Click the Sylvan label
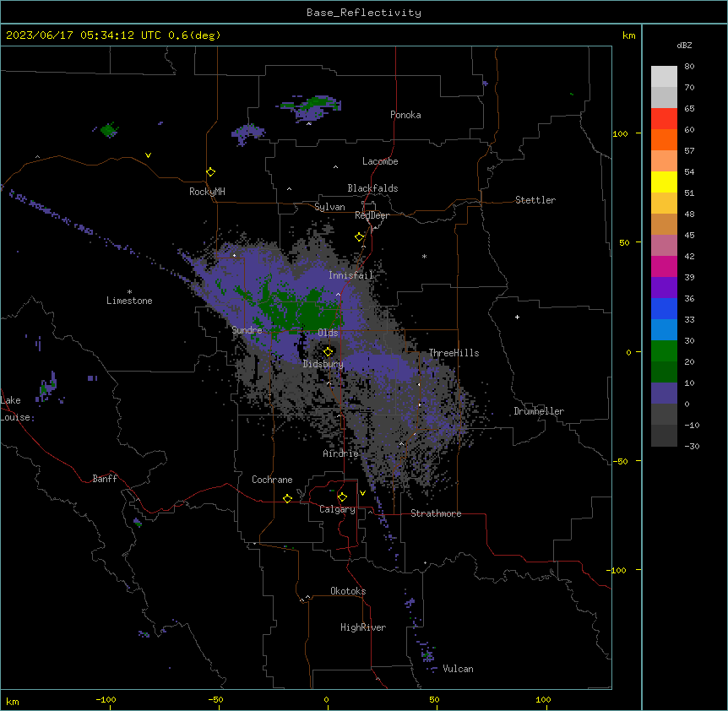Viewport: 728px width, 711px height. [329, 207]
